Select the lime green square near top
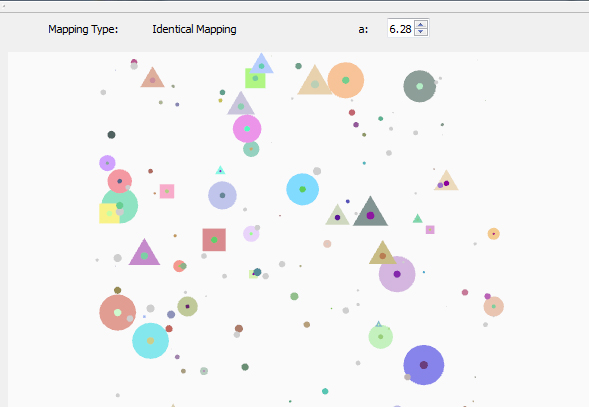Viewport: 589px width, 407px height. click(x=255, y=78)
